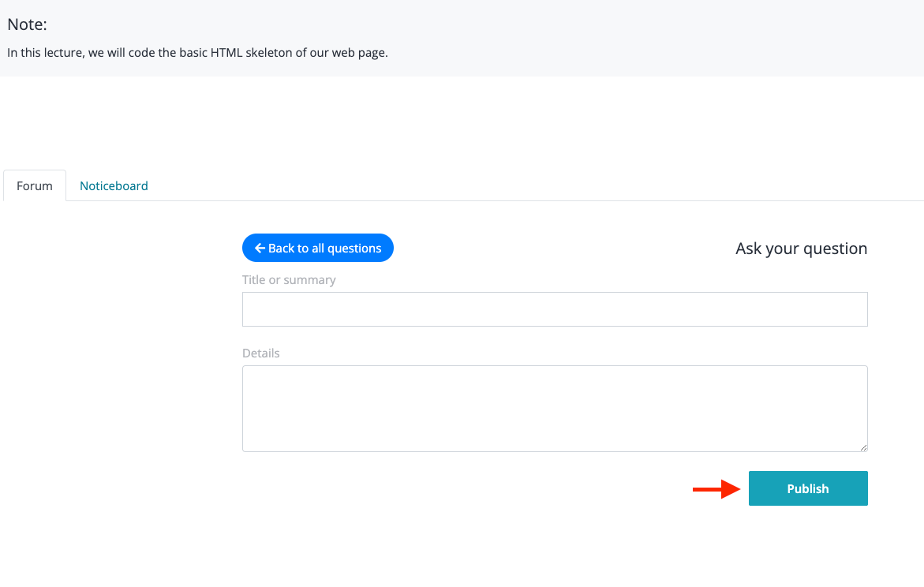Screen dimensions: 924x587
Task: Click the bottom edge of the Details box
Action: 555,451
